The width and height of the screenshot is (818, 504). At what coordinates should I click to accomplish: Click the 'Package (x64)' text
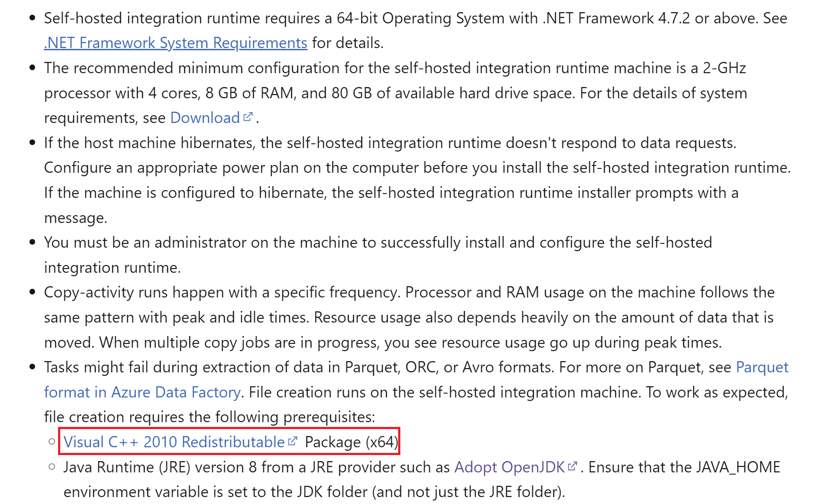(x=351, y=442)
